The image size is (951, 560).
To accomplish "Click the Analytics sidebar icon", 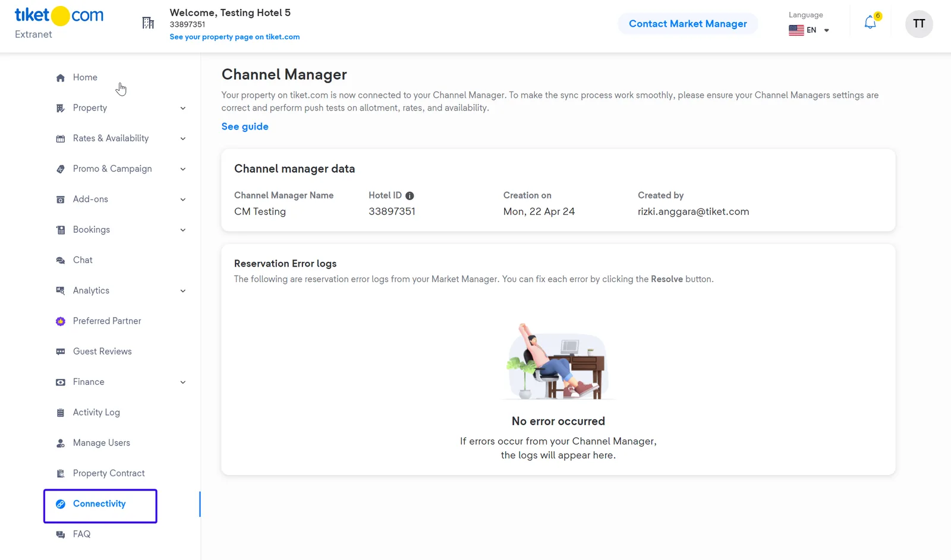I will tap(60, 291).
